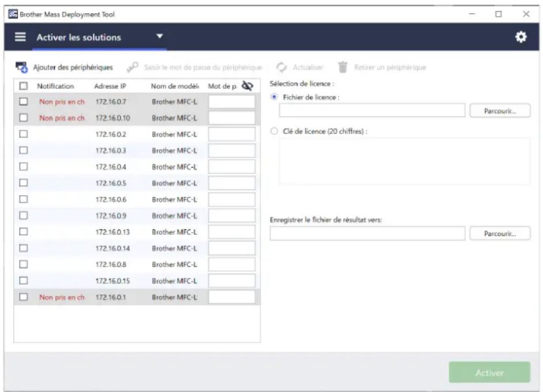
Task: Select the Fichier de licence radio button
Action: click(x=274, y=97)
